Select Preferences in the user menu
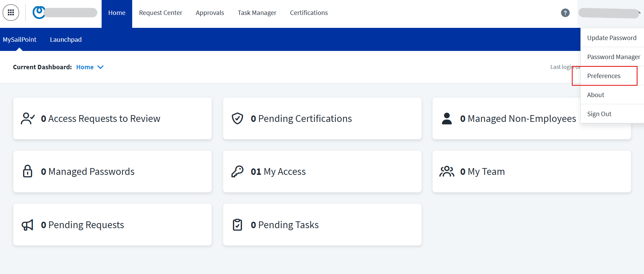Screen dimensions: 644x274 tap(612, 76)
